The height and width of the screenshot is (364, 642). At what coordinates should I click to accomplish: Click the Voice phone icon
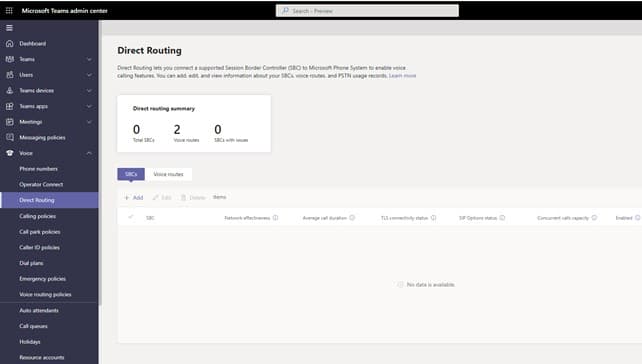(x=10, y=153)
